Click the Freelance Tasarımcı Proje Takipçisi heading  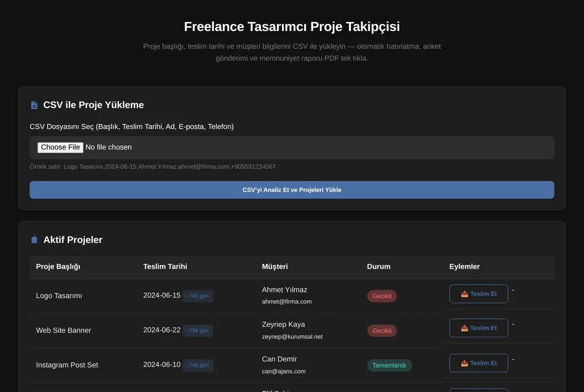tap(292, 26)
